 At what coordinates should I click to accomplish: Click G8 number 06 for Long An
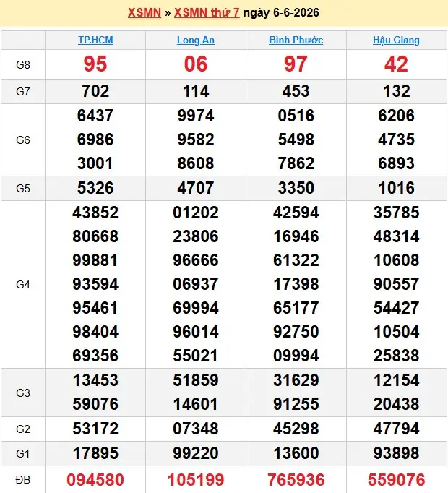coord(196,64)
